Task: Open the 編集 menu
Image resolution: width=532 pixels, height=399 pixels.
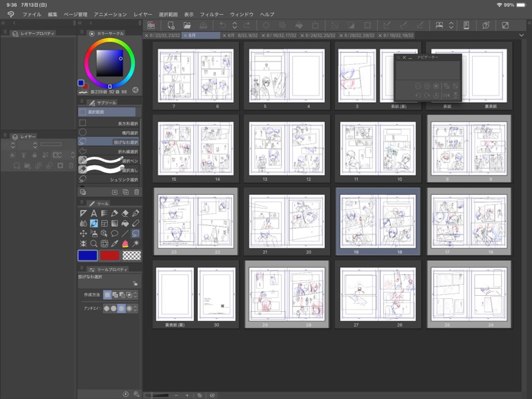Action: point(53,14)
